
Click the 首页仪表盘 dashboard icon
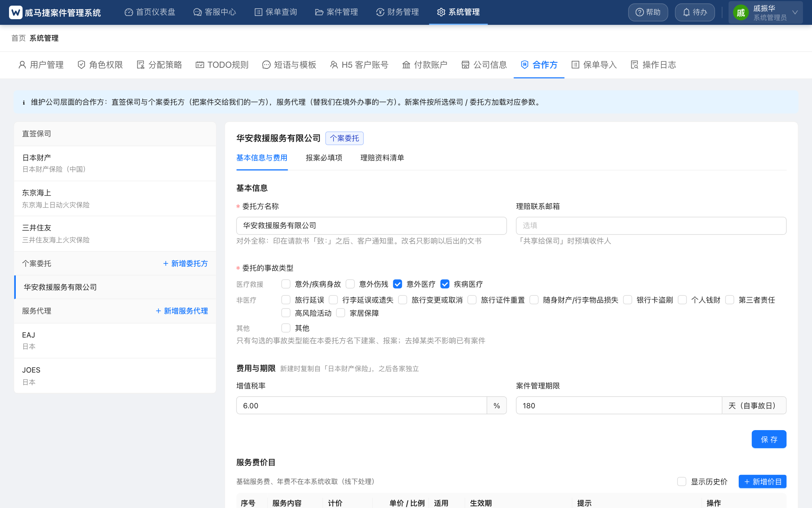[129, 12]
